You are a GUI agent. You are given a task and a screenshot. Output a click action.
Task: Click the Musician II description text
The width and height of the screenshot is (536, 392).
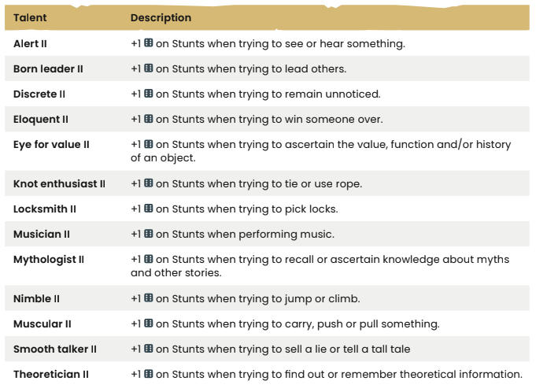coord(232,235)
